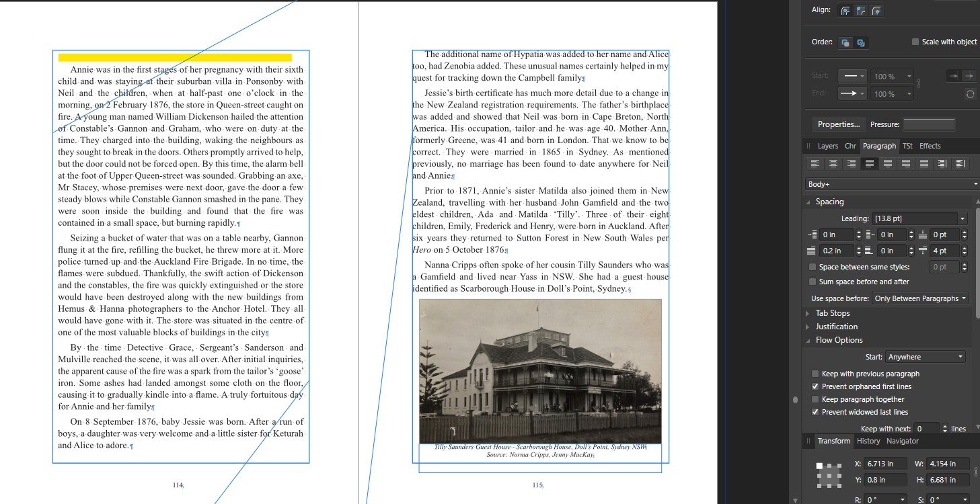Check Keep paragraph together
Screen dimensions: 980x504
[x=815, y=399]
